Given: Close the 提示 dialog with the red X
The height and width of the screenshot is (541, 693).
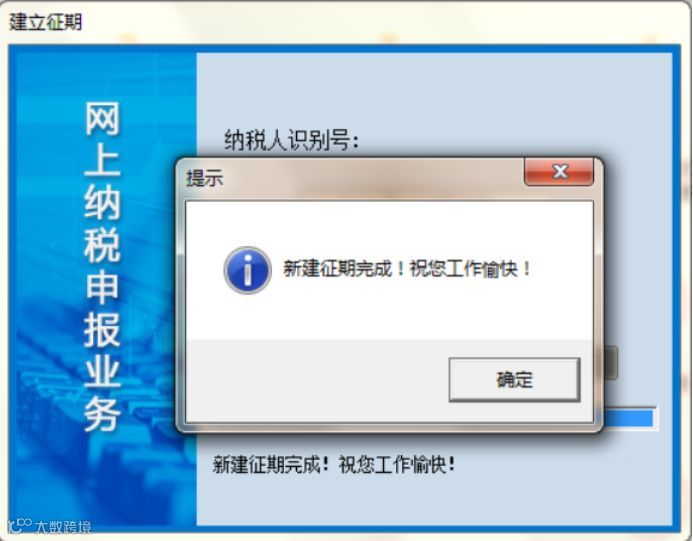Looking at the screenshot, I should click(x=559, y=171).
